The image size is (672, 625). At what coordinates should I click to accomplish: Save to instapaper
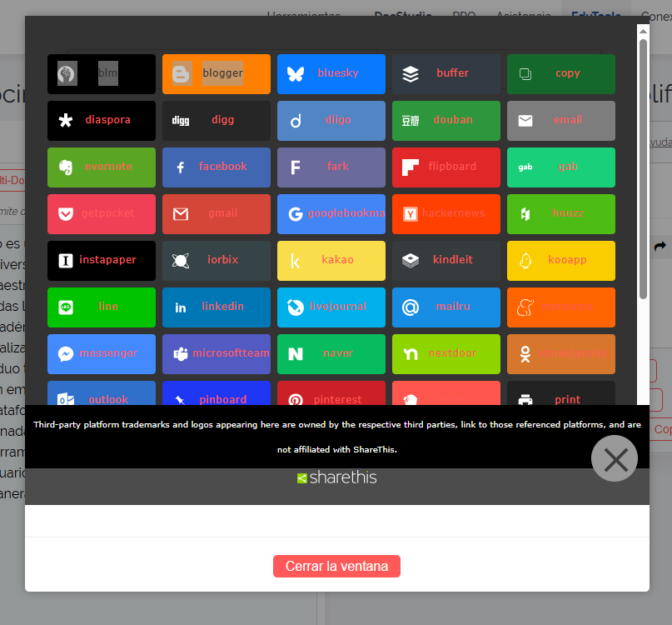click(x=102, y=261)
